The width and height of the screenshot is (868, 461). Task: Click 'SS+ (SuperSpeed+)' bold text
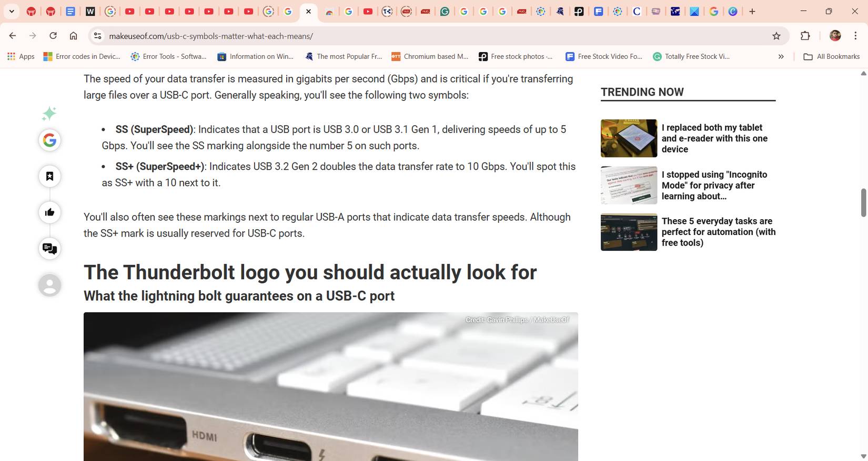[160, 166]
